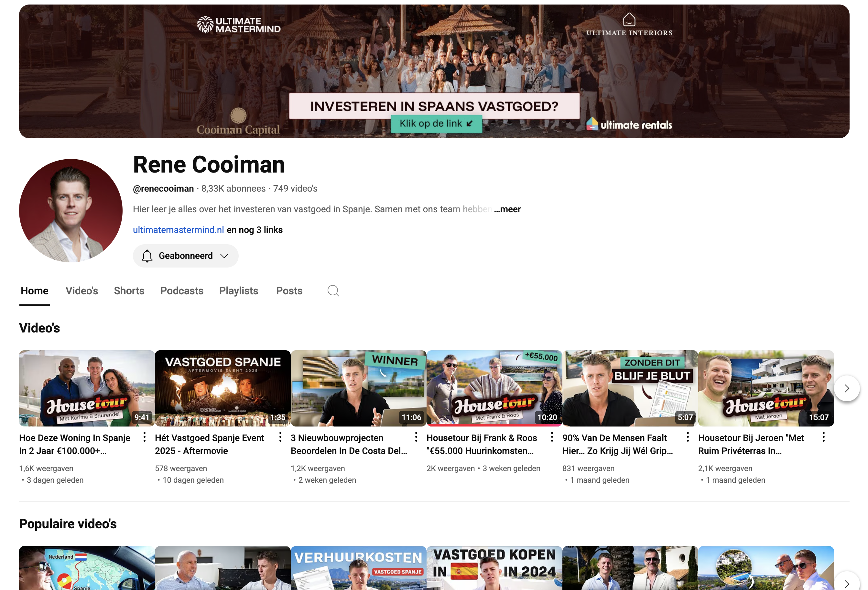Image resolution: width=868 pixels, height=590 pixels.
Task: Open three-dot menu for Aftermovie video
Action: tap(280, 437)
